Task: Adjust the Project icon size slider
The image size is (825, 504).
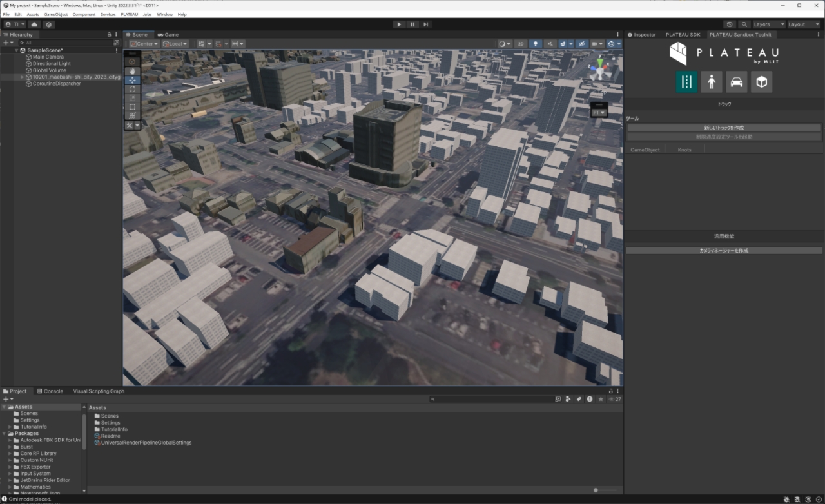Action: pos(605,490)
